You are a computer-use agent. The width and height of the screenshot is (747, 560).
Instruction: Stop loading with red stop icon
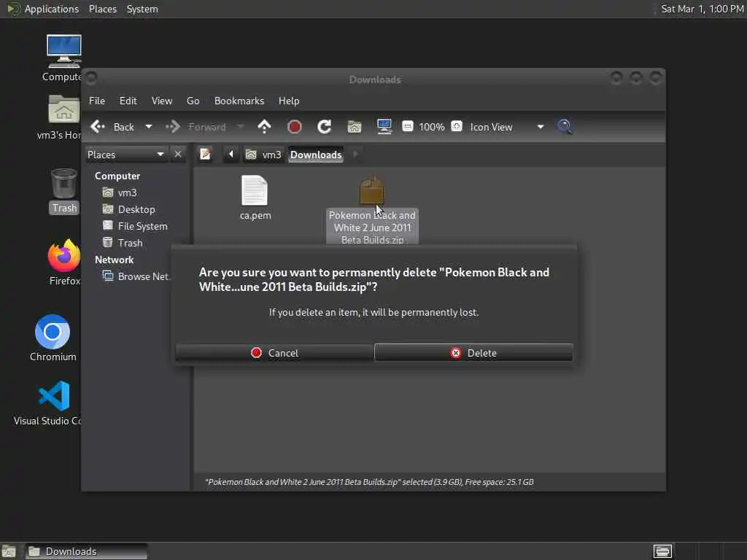tap(295, 127)
